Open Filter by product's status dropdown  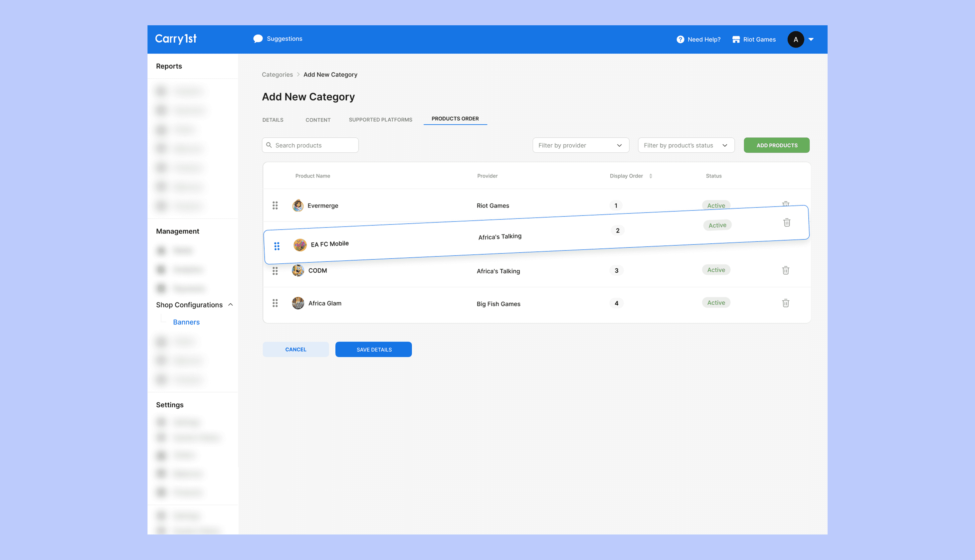[x=685, y=145]
